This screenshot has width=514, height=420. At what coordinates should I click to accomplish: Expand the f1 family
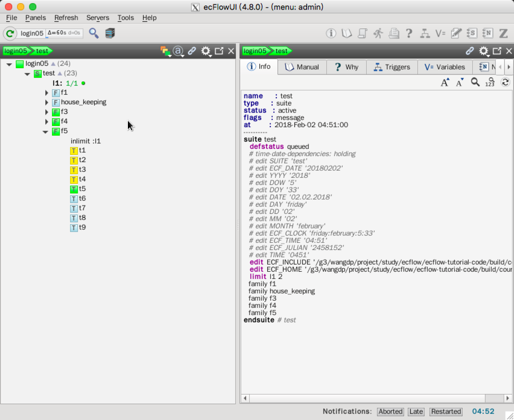46,93
